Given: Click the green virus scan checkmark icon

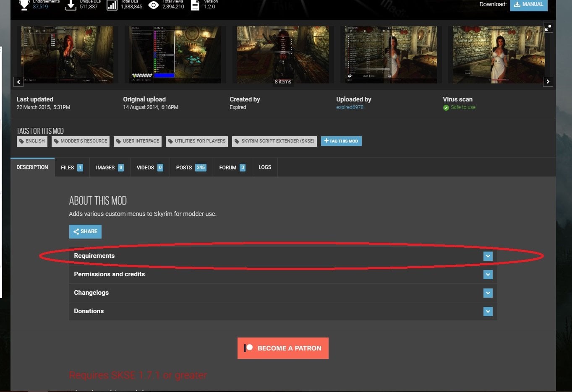Looking at the screenshot, I should 446,108.
